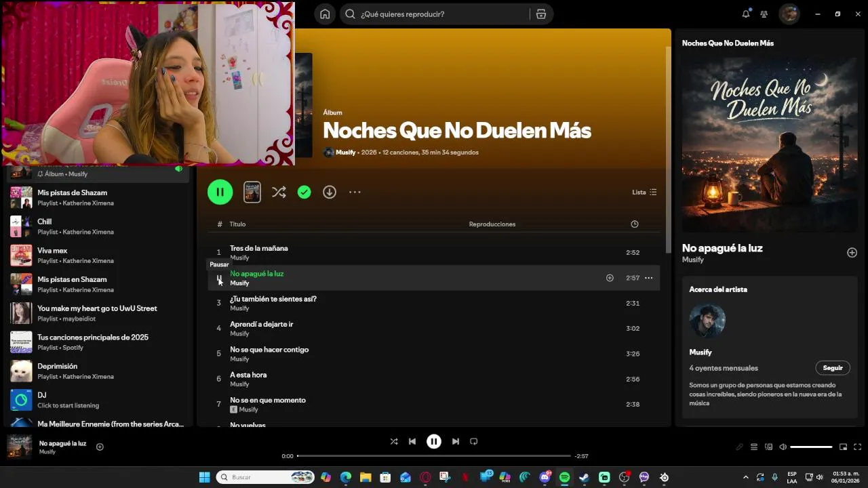Screen dimensions: 868x488
Task: Select track Tres de la mañana
Action: click(x=434, y=252)
